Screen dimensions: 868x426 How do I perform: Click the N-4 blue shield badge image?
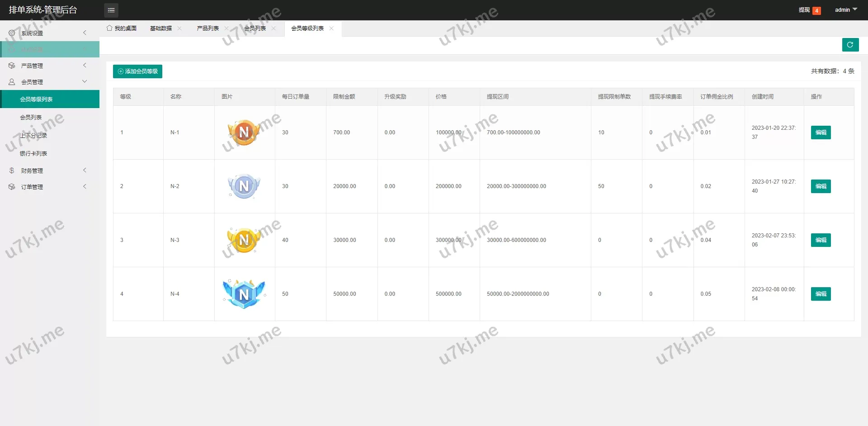click(244, 294)
